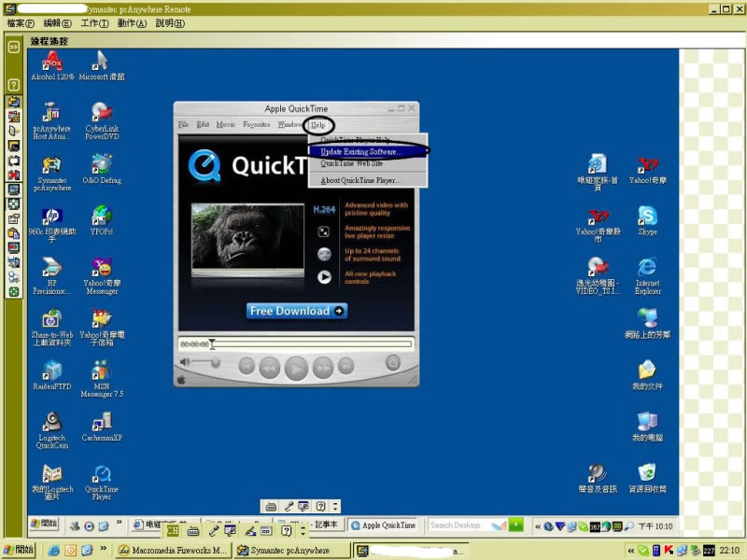Open the 工作(T) menu in pcAnywhere
The width and height of the screenshot is (747, 560).
point(94,23)
